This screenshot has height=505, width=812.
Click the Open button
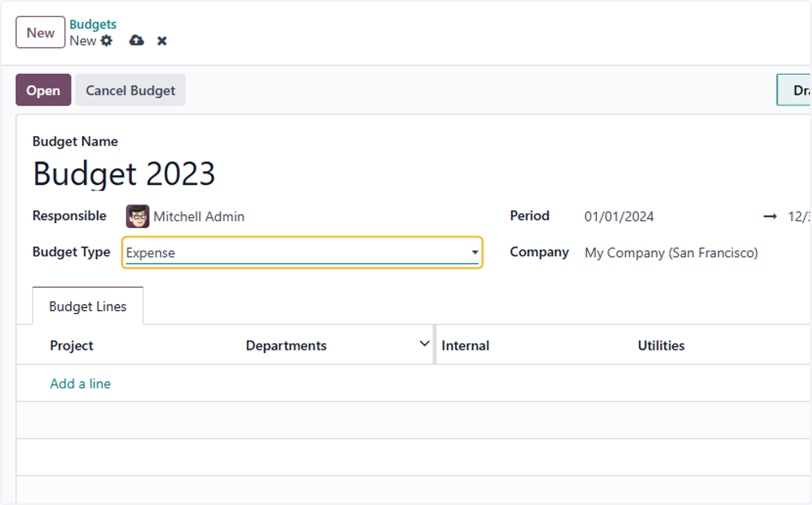(x=43, y=90)
